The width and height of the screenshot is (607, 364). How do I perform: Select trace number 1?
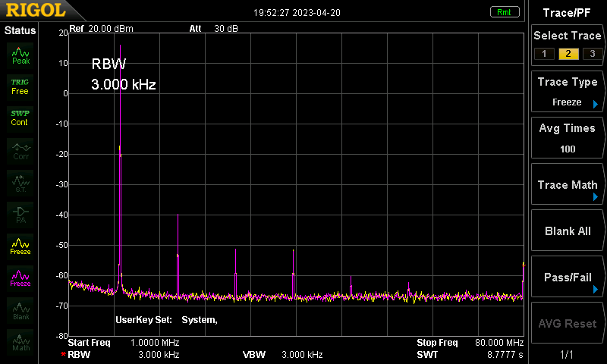(544, 54)
